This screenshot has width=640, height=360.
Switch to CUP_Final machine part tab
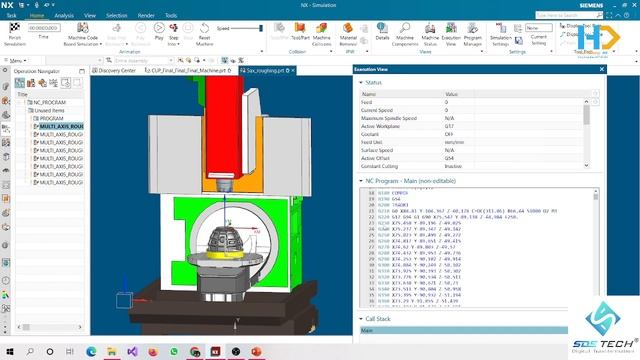pos(188,71)
